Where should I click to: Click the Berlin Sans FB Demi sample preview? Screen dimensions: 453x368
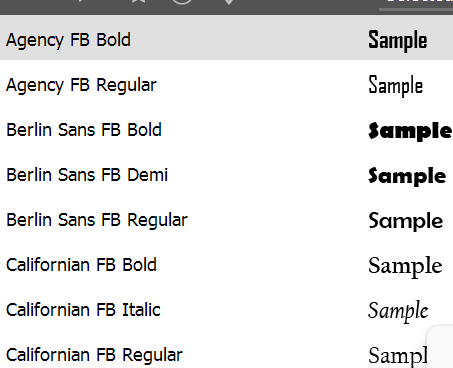[407, 176]
